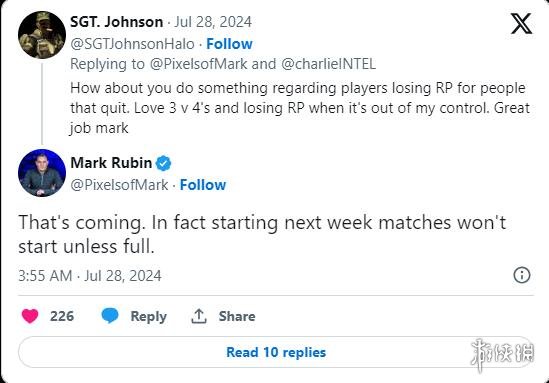Like the tweet with the heart icon
The width and height of the screenshot is (549, 383).
(x=30, y=316)
